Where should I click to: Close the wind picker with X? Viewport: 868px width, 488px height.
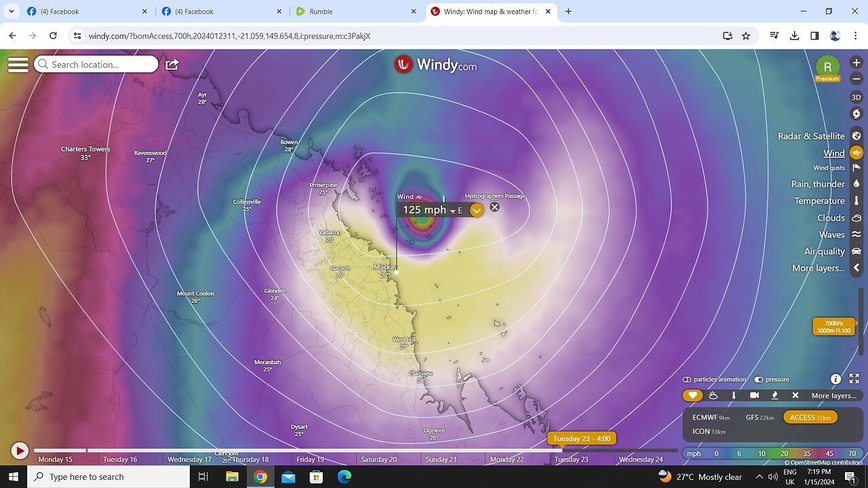click(x=494, y=207)
